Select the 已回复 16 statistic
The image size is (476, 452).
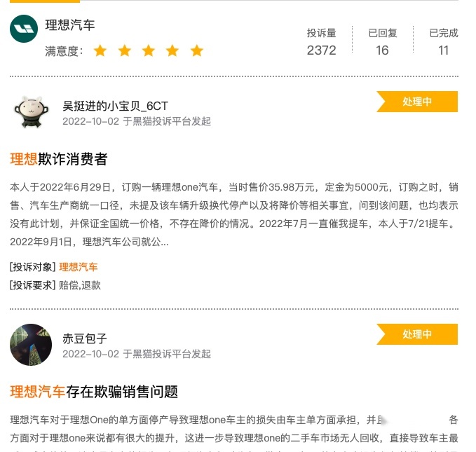pyautogui.click(x=383, y=42)
